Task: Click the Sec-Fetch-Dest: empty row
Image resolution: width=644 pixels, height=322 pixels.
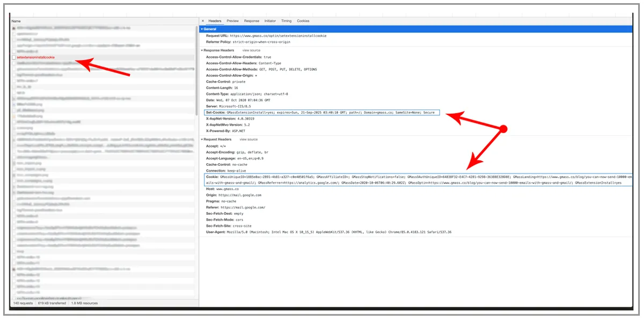Action: pos(225,214)
